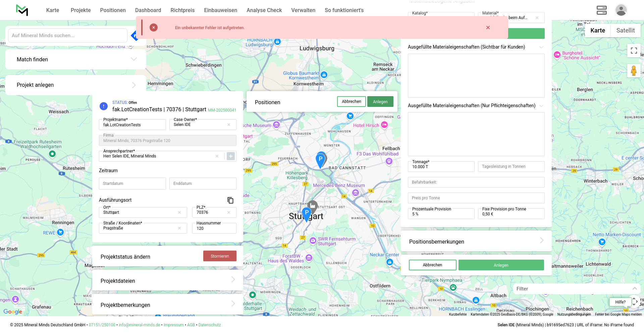Open the user profile avatar icon

pyautogui.click(x=621, y=10)
